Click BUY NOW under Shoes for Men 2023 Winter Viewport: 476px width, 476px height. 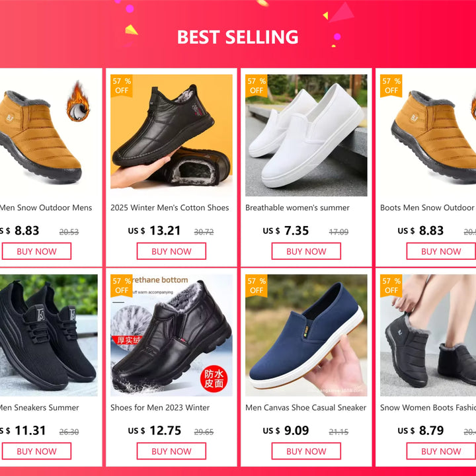[171, 451]
